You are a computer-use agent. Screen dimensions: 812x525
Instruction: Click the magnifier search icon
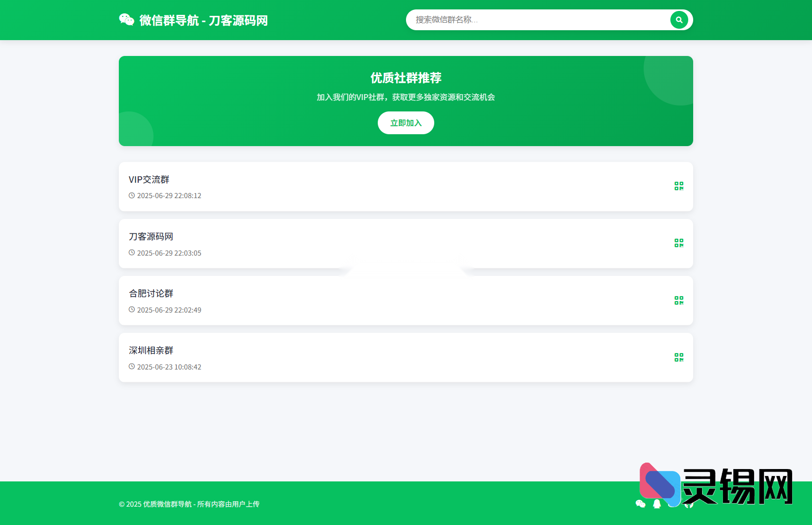pyautogui.click(x=679, y=20)
